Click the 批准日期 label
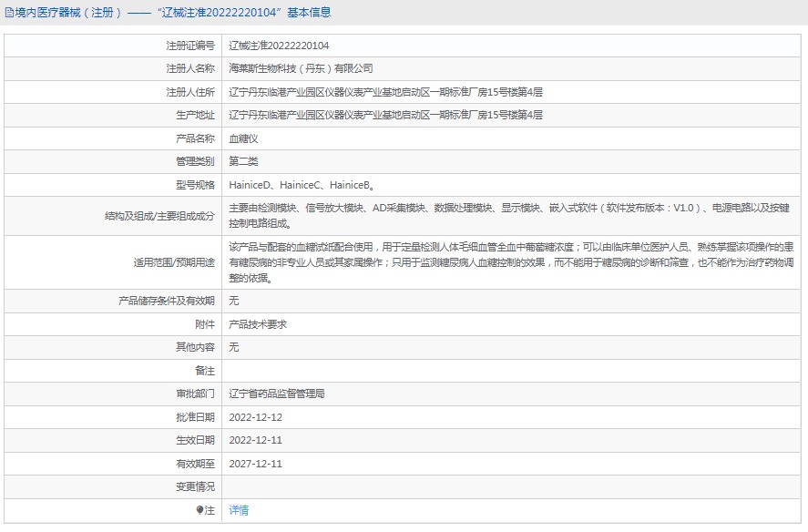The height and width of the screenshot is (532, 808). click(x=195, y=417)
